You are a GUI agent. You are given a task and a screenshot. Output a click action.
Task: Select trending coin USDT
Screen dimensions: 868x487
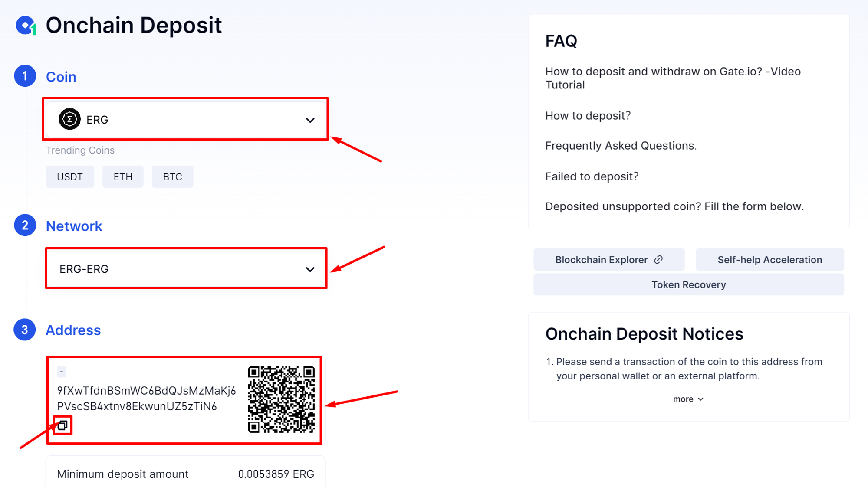coord(70,177)
